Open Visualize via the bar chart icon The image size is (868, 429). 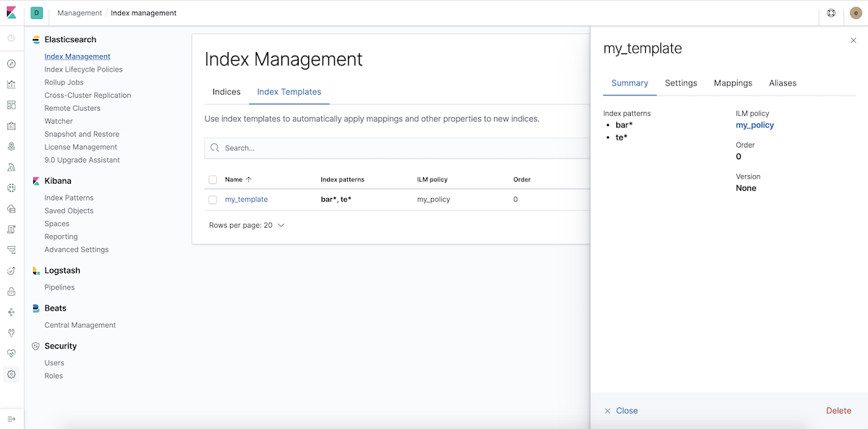point(12,85)
